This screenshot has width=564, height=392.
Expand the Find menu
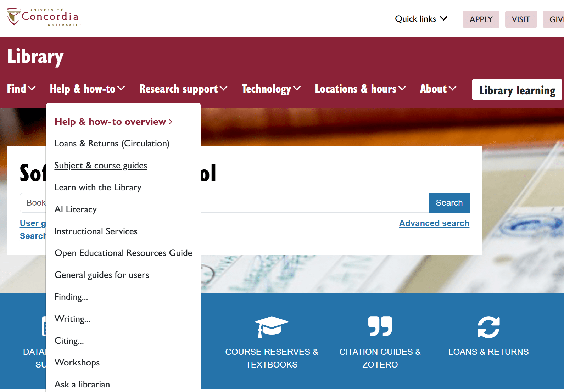(21, 89)
